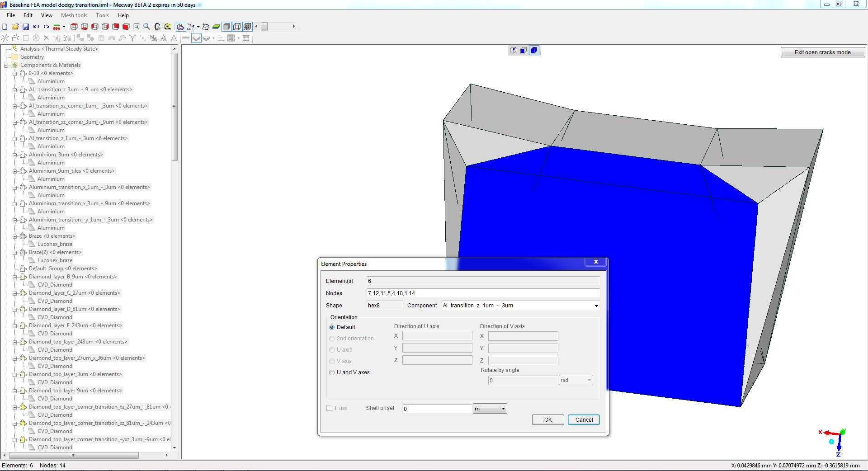The width and height of the screenshot is (868, 471).
Task: Collapse the Aluminium_3um <0 elements> node
Action: (15, 155)
